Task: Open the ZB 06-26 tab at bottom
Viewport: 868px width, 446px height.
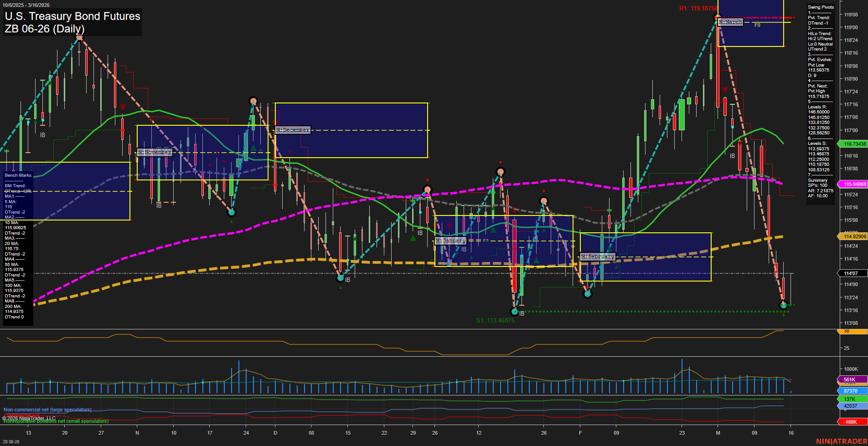Action: (11, 442)
